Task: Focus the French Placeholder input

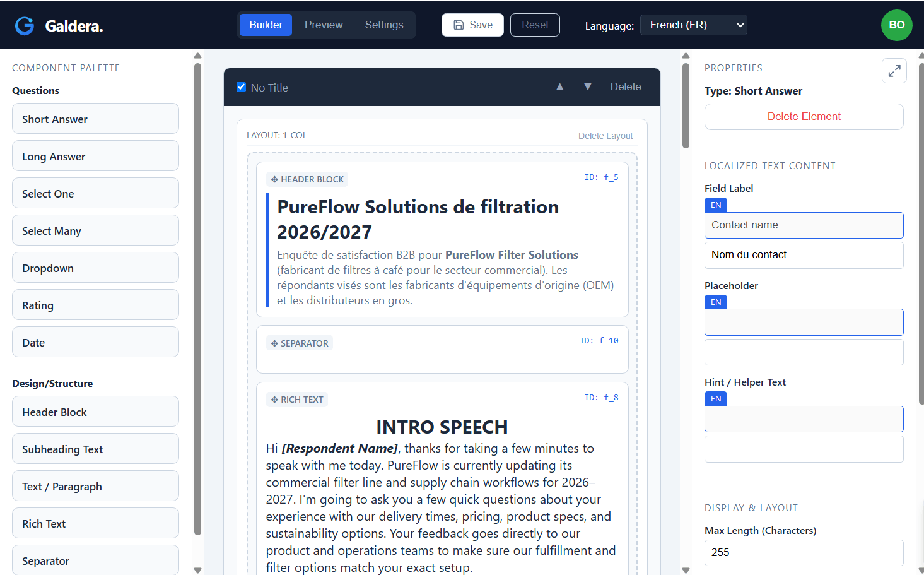Action: [804, 352]
